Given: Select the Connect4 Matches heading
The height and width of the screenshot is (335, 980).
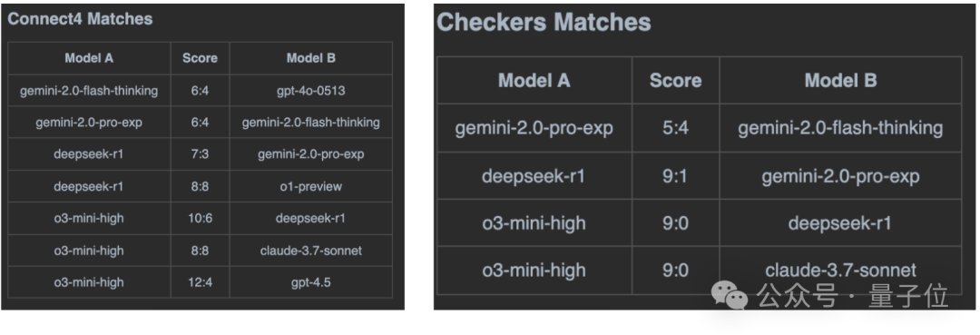Looking at the screenshot, I should tap(80, 19).
